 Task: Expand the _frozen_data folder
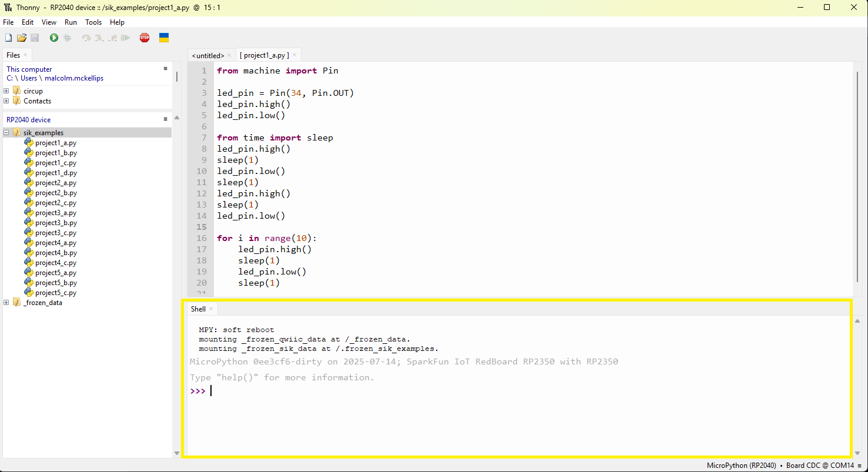[6, 303]
